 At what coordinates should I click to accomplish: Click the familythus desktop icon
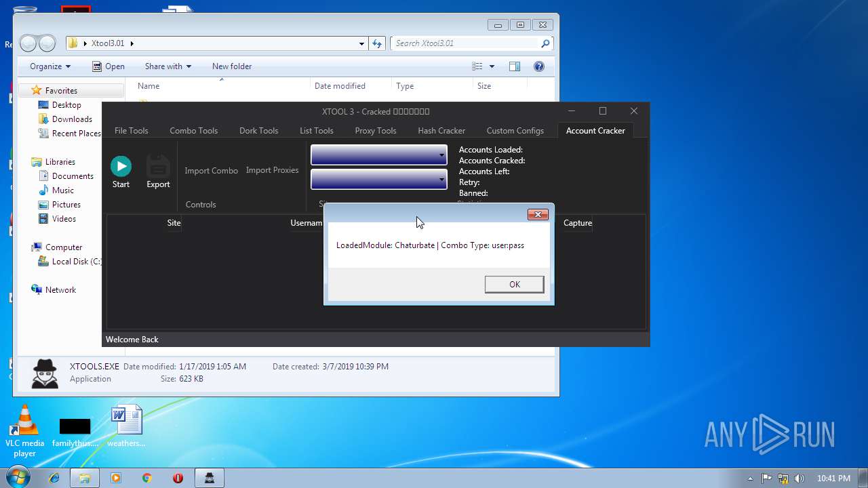(x=75, y=431)
